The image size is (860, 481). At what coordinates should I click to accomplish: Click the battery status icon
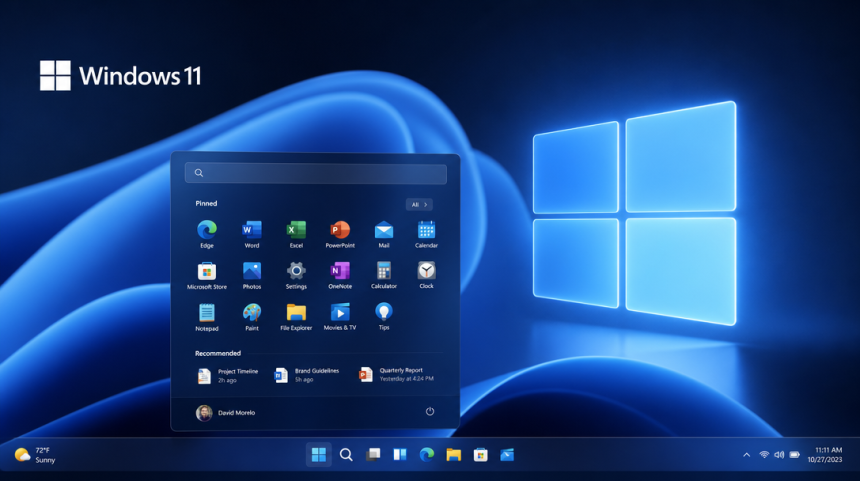pyautogui.click(x=795, y=455)
